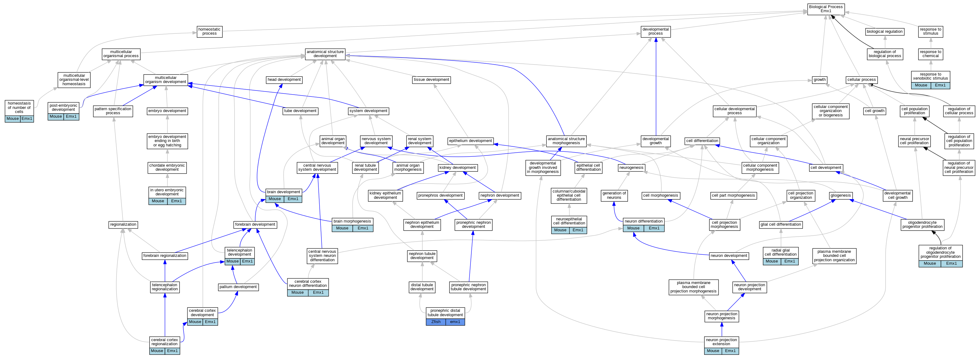This screenshot has width=980, height=358.
Task: Select the 'system development' node
Action: point(368,111)
